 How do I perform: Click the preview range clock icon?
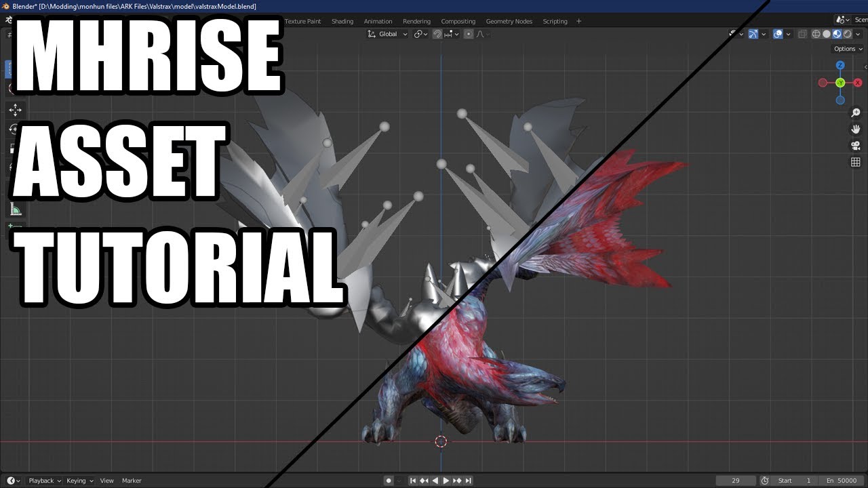click(766, 481)
